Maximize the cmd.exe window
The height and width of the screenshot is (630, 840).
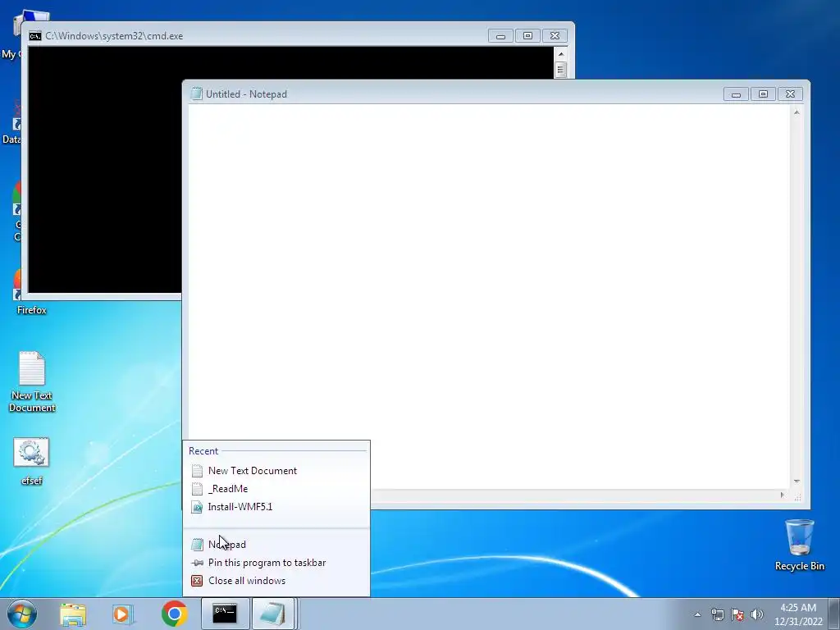click(527, 36)
